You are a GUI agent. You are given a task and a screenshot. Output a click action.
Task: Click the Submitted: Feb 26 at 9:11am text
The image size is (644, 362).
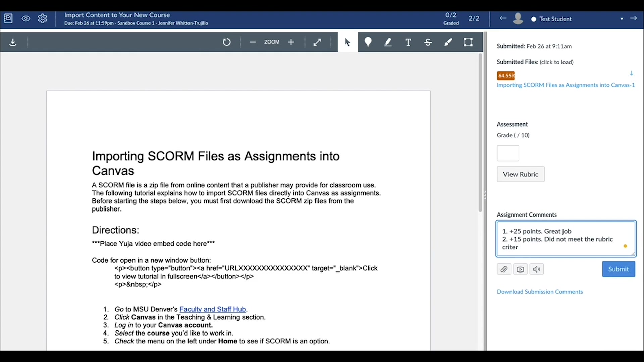coord(534,46)
